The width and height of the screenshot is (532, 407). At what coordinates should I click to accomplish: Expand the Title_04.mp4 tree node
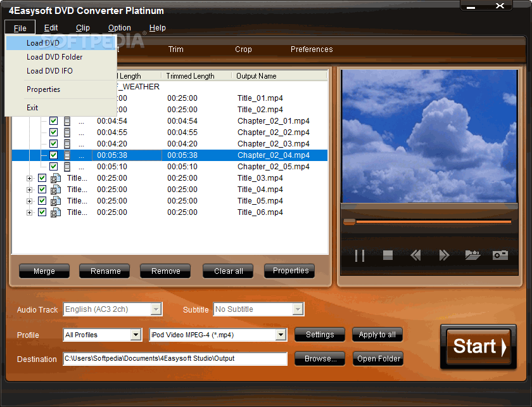click(30, 190)
